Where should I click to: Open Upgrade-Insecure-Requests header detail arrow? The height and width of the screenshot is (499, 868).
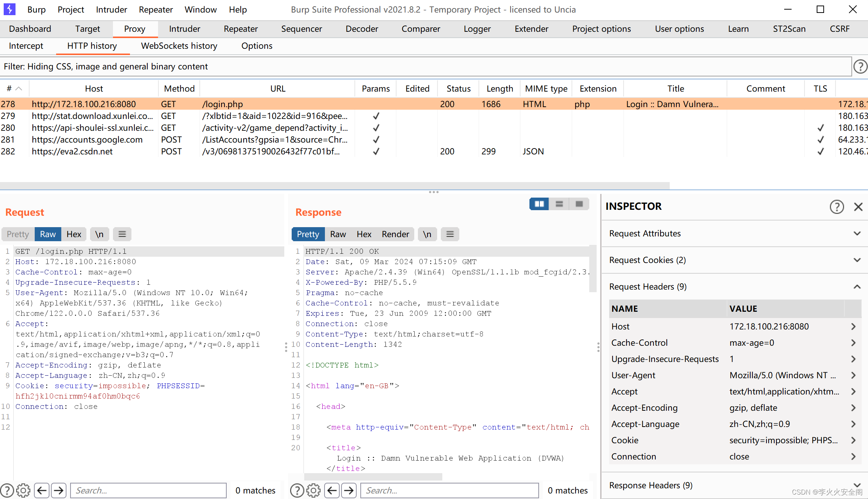(x=853, y=359)
